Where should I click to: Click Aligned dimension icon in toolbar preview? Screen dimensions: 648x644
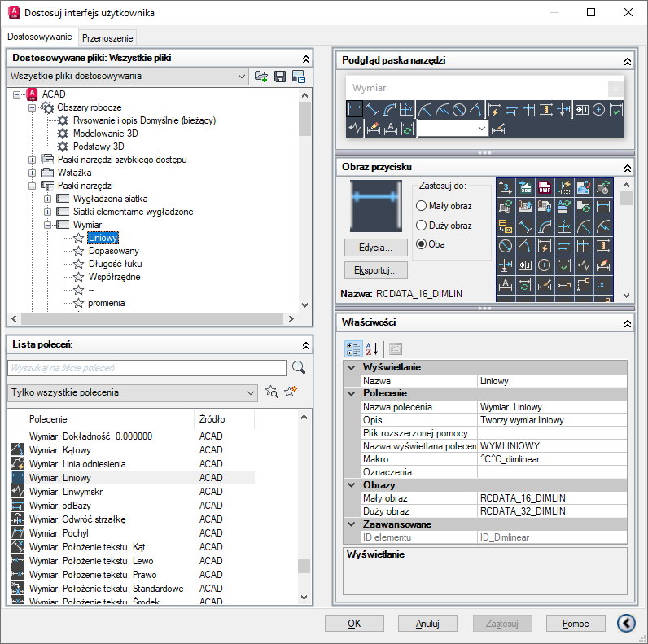[x=372, y=110]
